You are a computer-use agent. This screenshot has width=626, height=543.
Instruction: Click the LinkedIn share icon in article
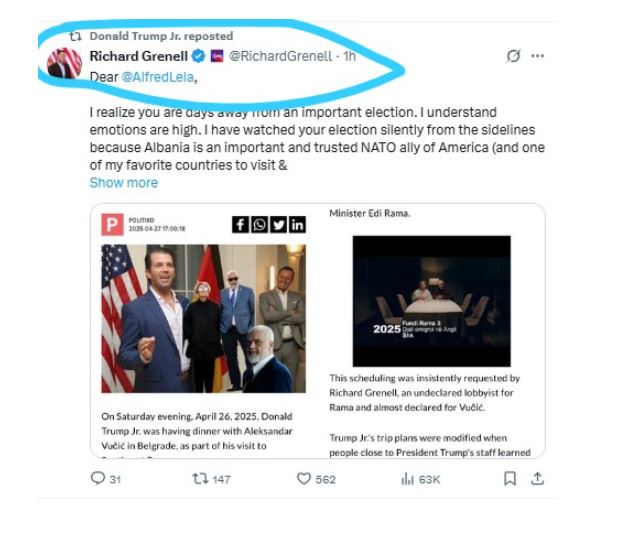click(x=297, y=225)
